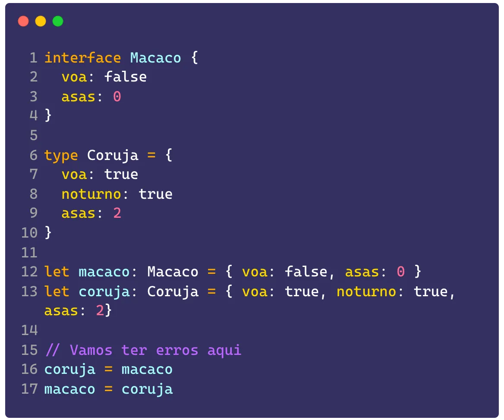The width and height of the screenshot is (504, 420).
Task: Click line number 10 in the gutter
Action: (29, 233)
